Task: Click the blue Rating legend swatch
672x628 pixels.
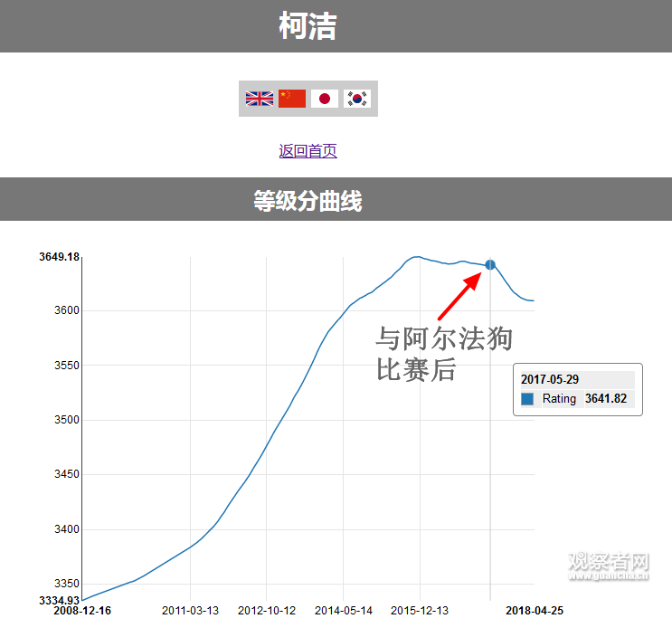Action: (x=527, y=399)
